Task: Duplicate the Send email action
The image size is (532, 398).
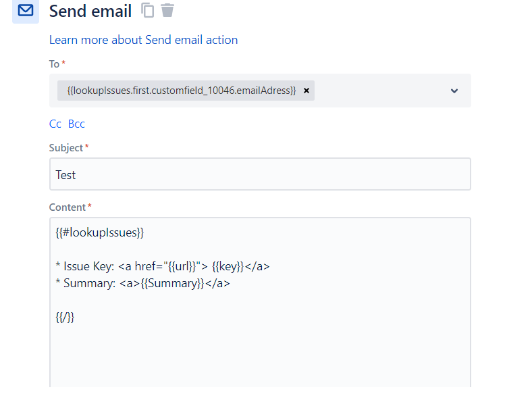Action: (148, 10)
